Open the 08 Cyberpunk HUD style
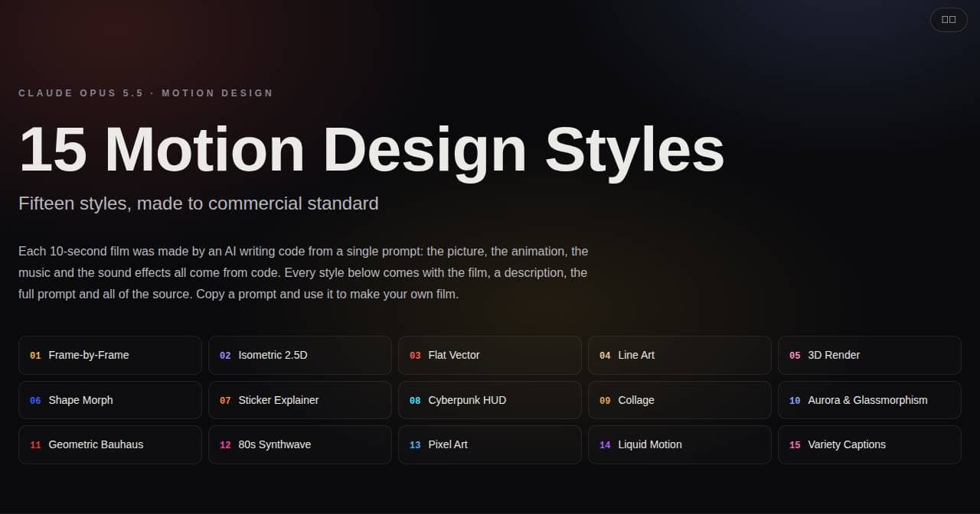 [490, 400]
